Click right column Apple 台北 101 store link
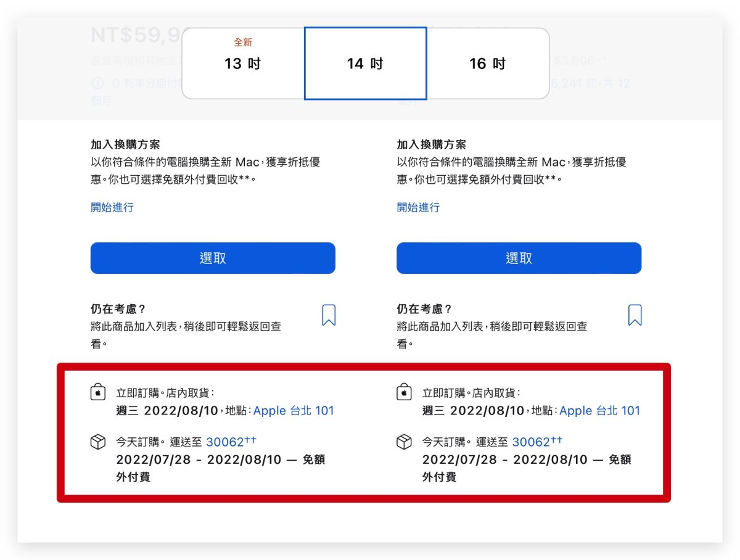740x560 pixels. click(599, 411)
